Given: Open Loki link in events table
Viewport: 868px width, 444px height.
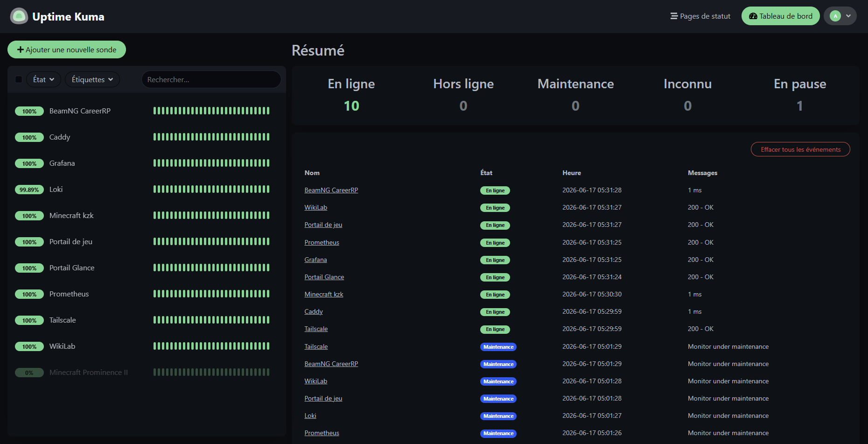Looking at the screenshot, I should pyautogui.click(x=310, y=416).
